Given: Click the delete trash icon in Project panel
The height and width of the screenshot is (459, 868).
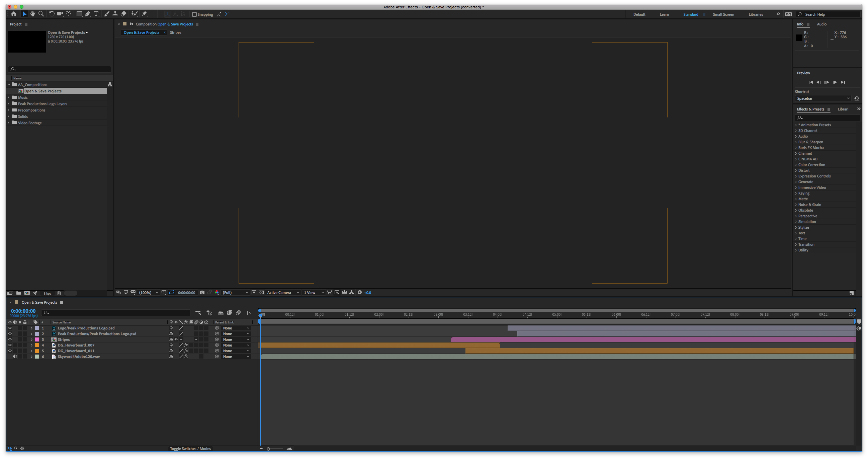Looking at the screenshot, I should (59, 293).
